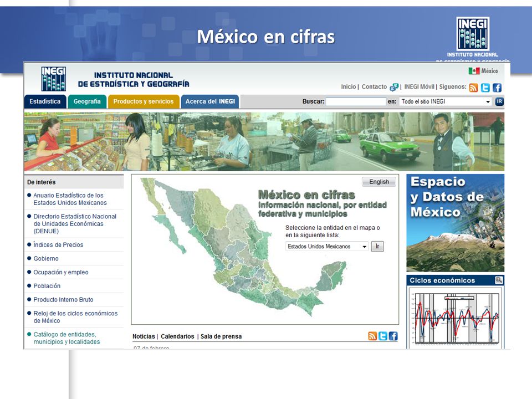Open Anuario Estadístico de los Estados Unidos Mexicanos
532x399 pixels.
[70, 199]
